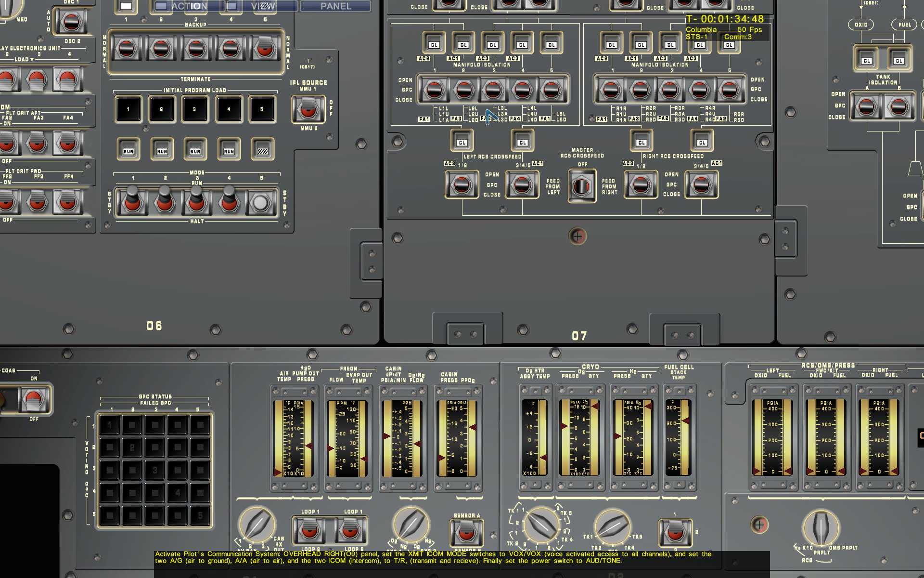Turn the Cabin HX Out selector knob
Screen dimensions: 924x578
257,525
